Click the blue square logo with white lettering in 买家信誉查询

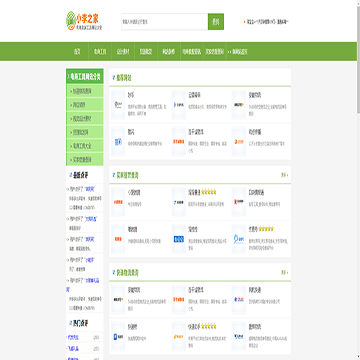[179, 239]
